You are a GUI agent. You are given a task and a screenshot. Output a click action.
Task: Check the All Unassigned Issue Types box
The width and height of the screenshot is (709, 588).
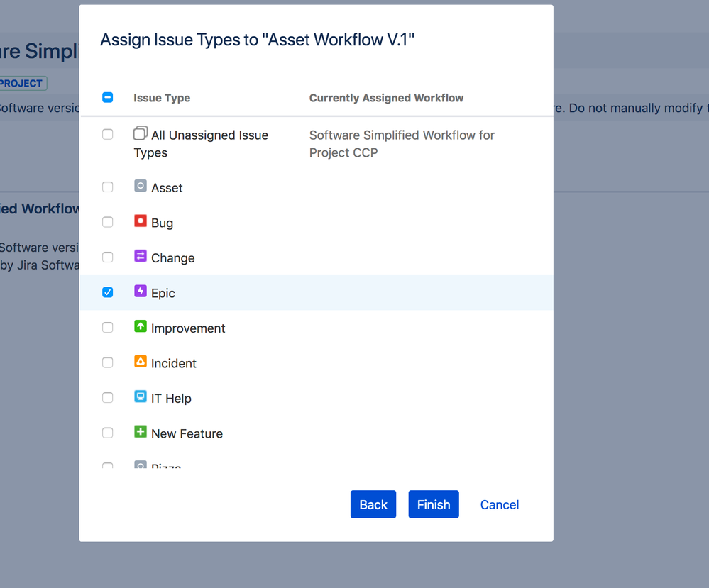[107, 133]
